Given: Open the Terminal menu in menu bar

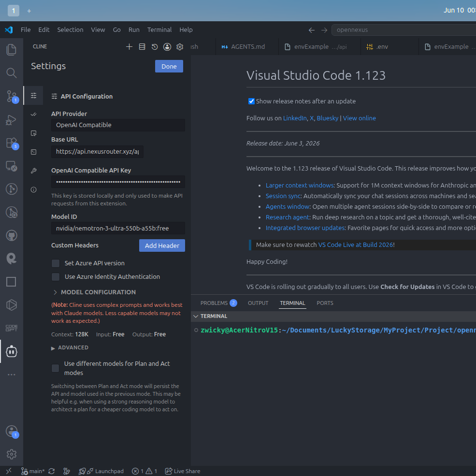Looking at the screenshot, I should coord(159,30).
